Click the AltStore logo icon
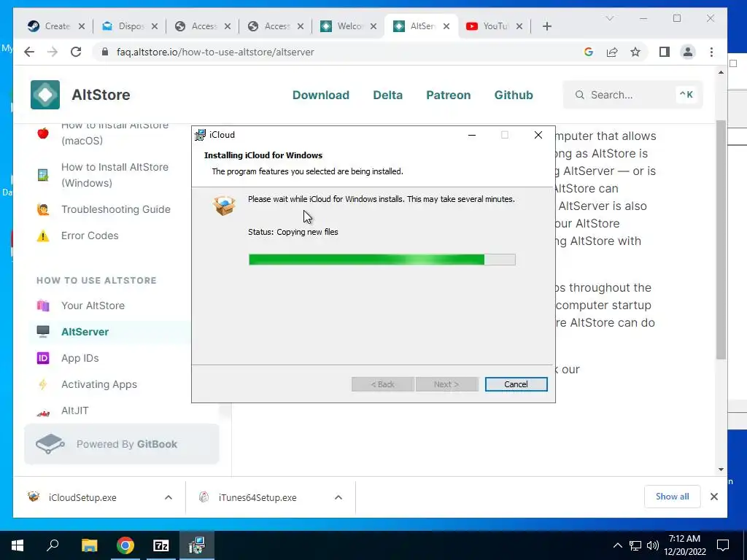Viewport: 747px width, 560px height. [x=45, y=95]
